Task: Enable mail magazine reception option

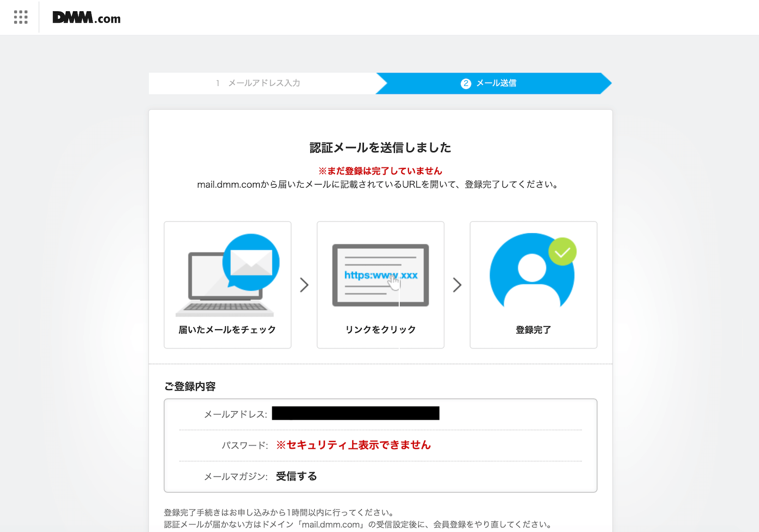Action: [296, 476]
